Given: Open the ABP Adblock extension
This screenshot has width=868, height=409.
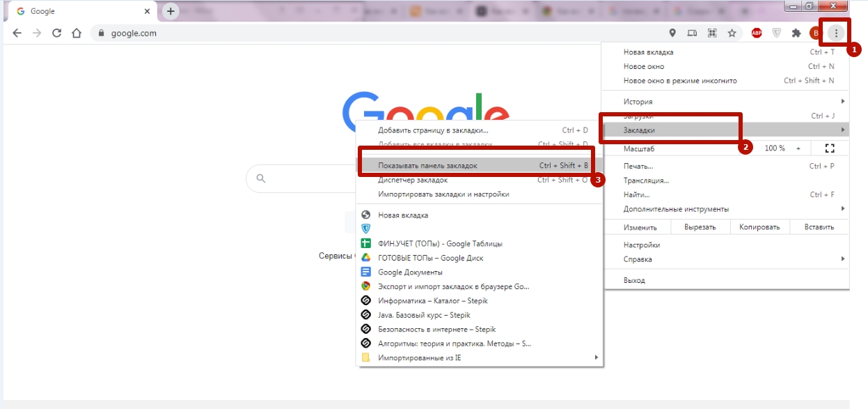Looking at the screenshot, I should tap(757, 33).
